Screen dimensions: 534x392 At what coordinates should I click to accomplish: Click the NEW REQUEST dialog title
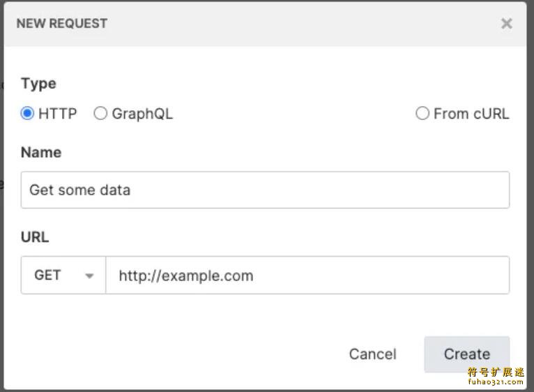pyautogui.click(x=62, y=24)
